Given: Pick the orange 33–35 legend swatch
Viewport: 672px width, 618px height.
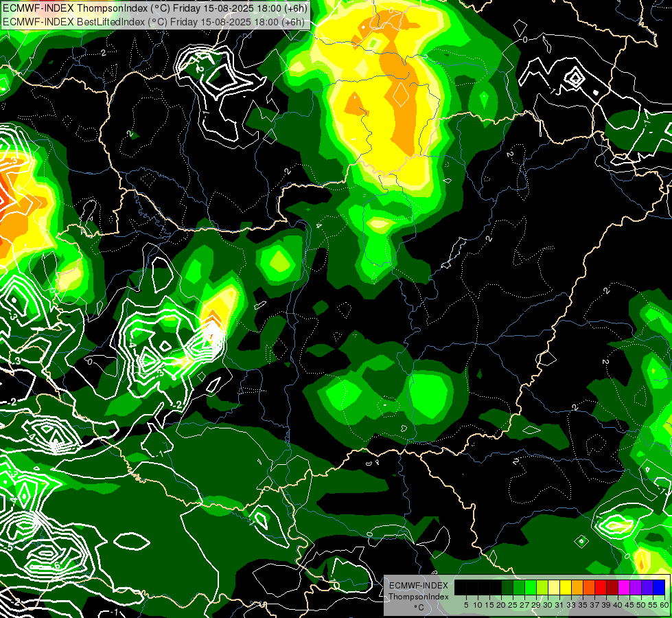Looking at the screenshot, I should [x=577, y=587].
